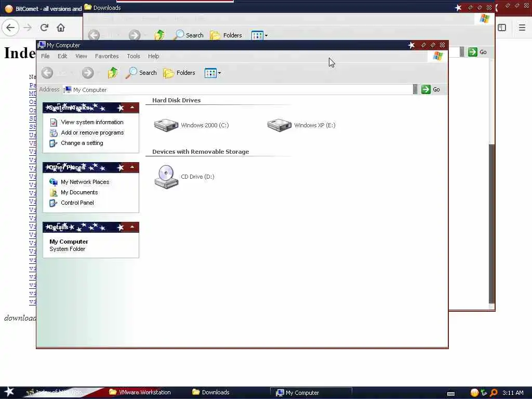The image size is (532, 399).
Task: Toggle Folders pane in My Computer toolbar
Action: [x=179, y=73]
